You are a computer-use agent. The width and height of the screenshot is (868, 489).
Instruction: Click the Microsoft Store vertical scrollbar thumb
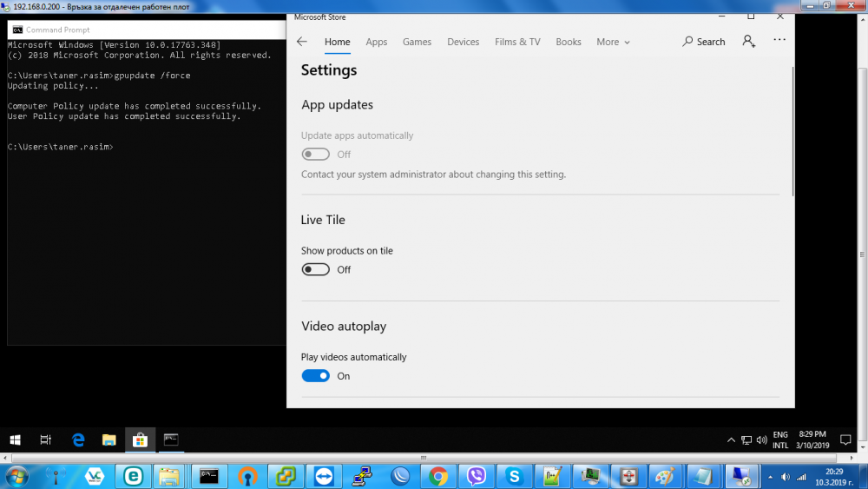(x=792, y=130)
